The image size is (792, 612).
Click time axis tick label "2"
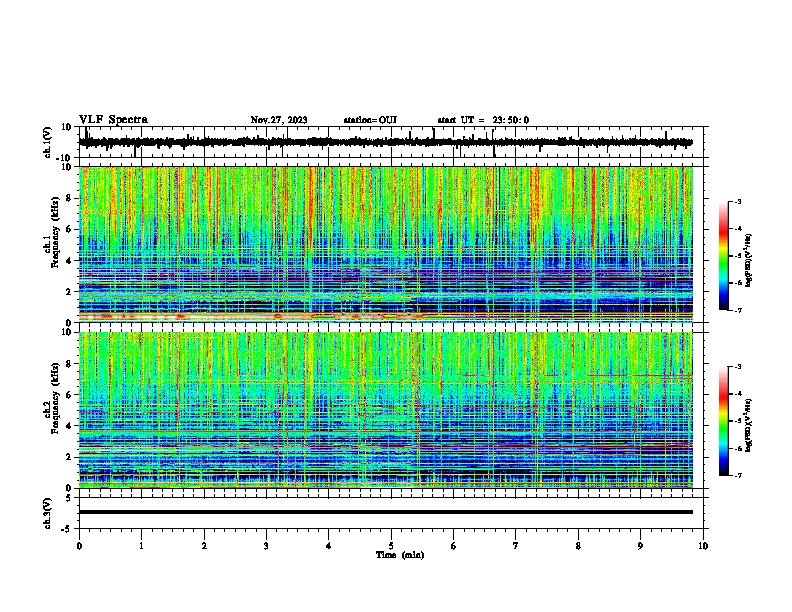click(x=204, y=546)
